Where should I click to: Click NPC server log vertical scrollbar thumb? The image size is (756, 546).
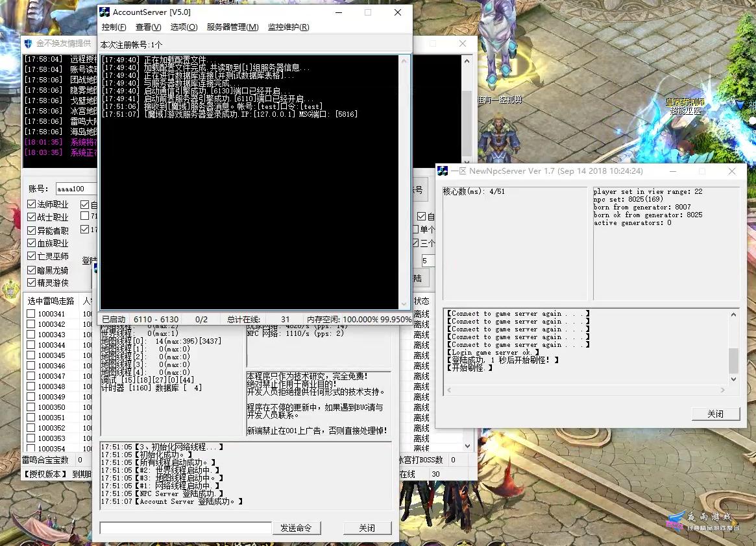tap(733, 361)
